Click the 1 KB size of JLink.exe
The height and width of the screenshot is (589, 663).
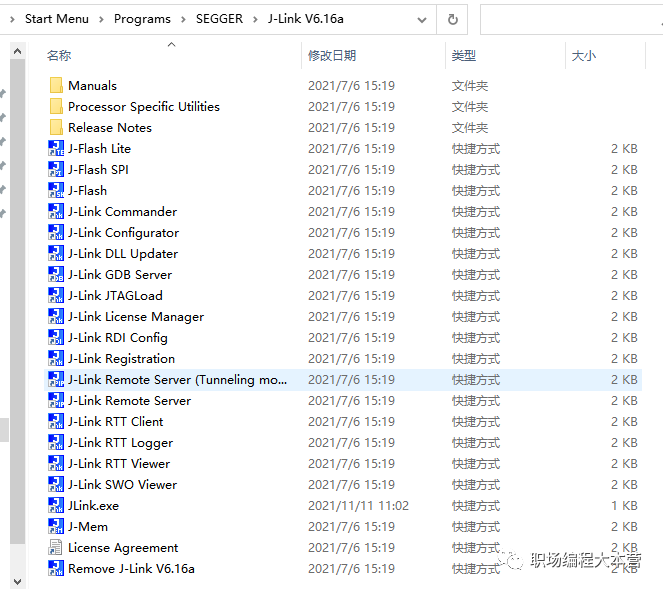624,506
